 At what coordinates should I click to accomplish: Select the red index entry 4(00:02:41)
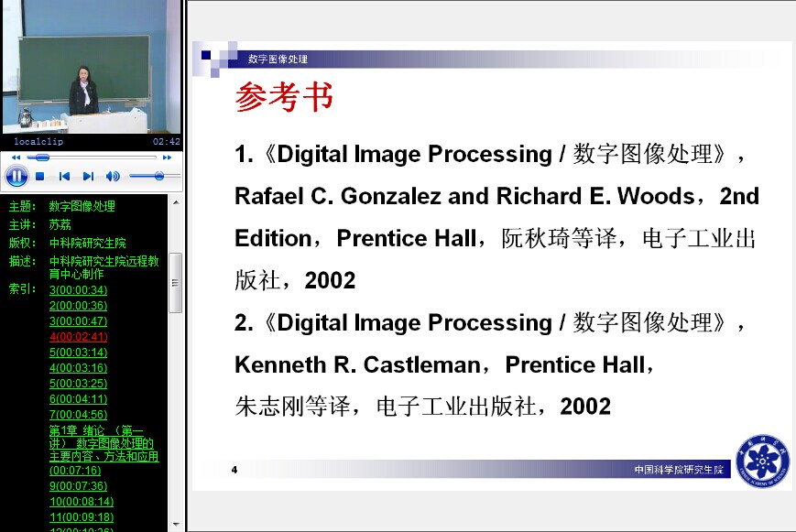(x=79, y=337)
